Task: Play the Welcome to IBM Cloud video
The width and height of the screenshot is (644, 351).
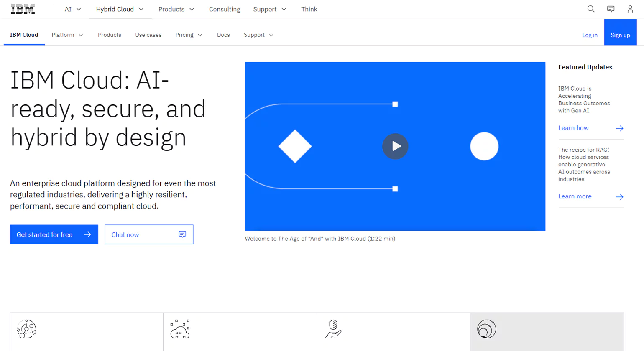Action: (x=395, y=146)
